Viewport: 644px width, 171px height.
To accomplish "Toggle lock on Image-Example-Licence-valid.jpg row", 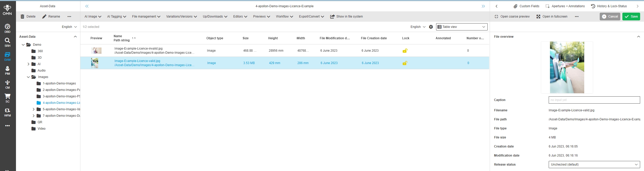I will click(x=405, y=63).
